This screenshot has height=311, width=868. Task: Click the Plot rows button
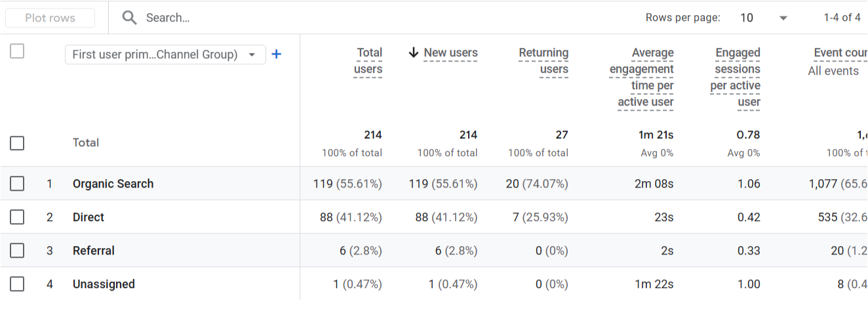[x=50, y=18]
